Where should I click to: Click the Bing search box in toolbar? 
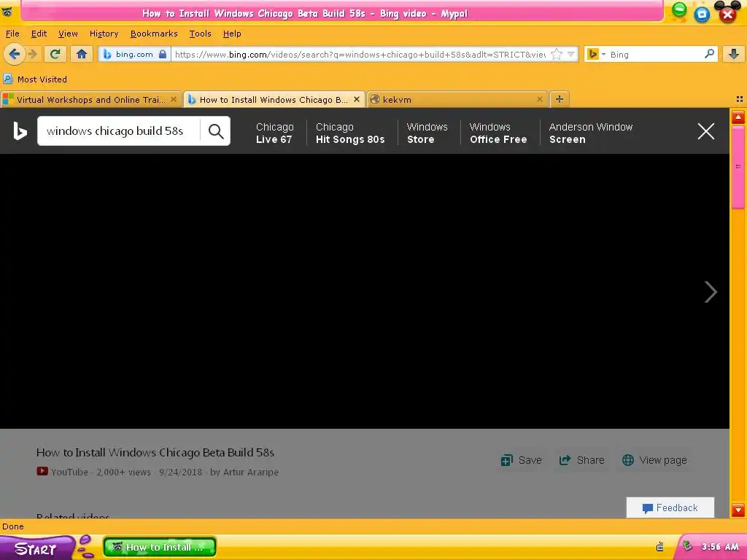(x=655, y=54)
